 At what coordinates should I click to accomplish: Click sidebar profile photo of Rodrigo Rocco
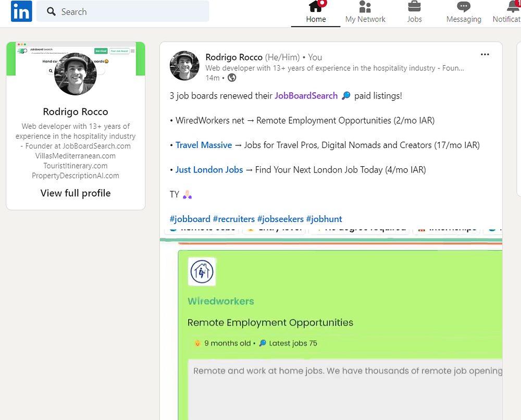(76, 74)
